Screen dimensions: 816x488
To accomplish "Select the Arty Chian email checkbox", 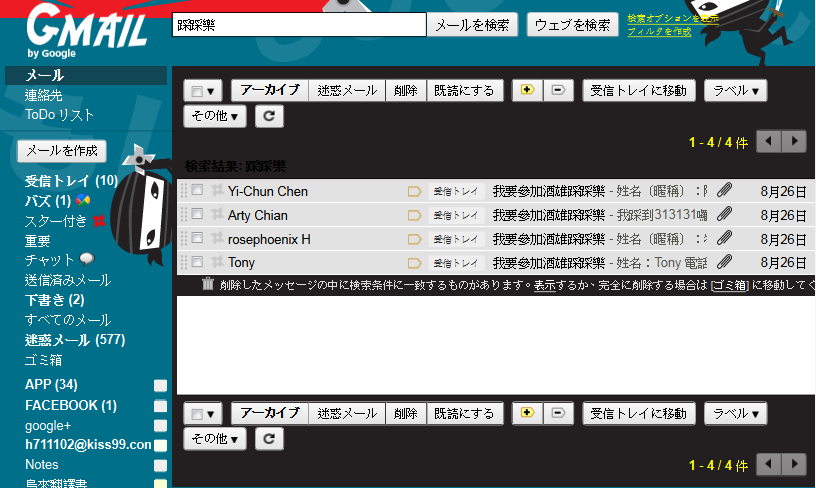I will pyautogui.click(x=198, y=215).
